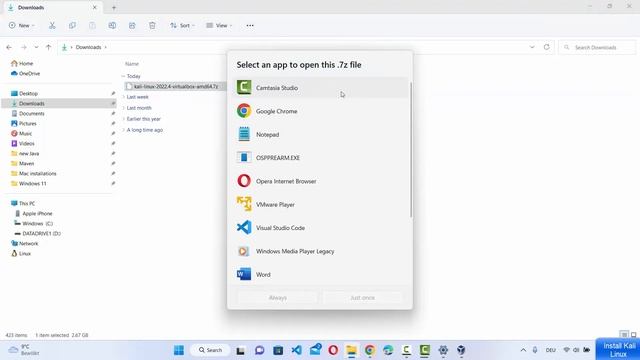The width and height of the screenshot is (640, 360).
Task: Pick Notepad from the app list
Action: [x=321, y=134]
